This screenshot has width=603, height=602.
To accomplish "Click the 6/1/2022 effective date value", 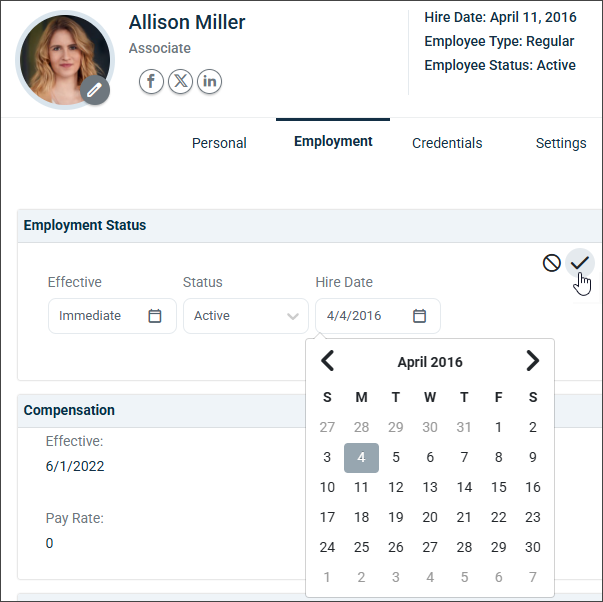I will pyautogui.click(x=75, y=467).
